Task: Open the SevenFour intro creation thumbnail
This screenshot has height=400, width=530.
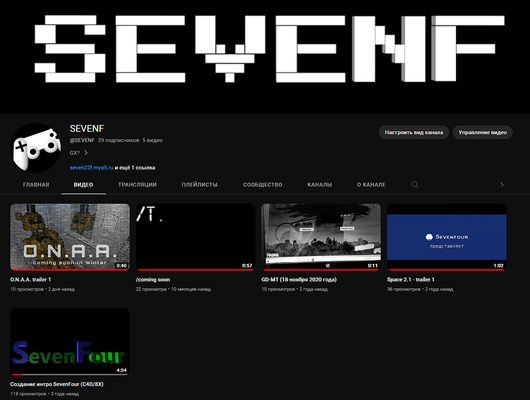Action: 70,342
